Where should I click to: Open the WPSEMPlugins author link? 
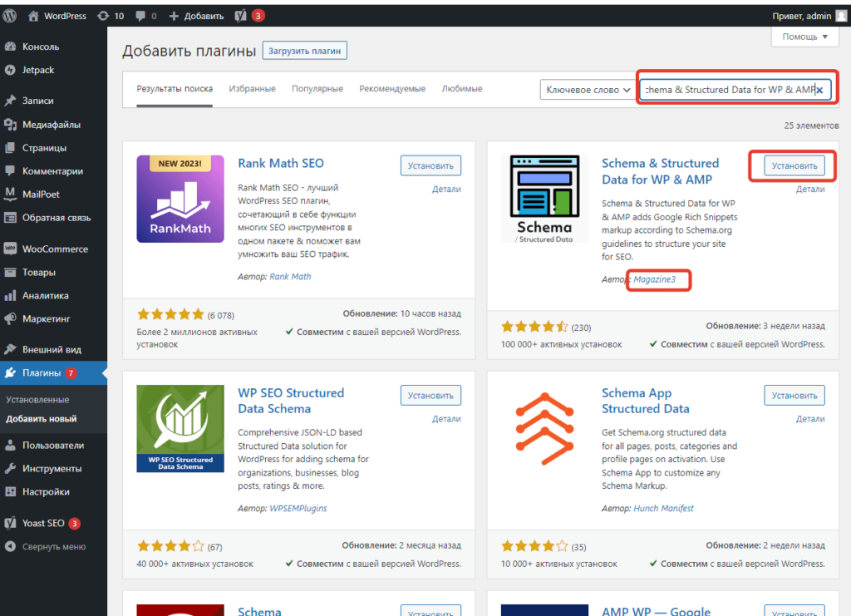[x=298, y=508]
